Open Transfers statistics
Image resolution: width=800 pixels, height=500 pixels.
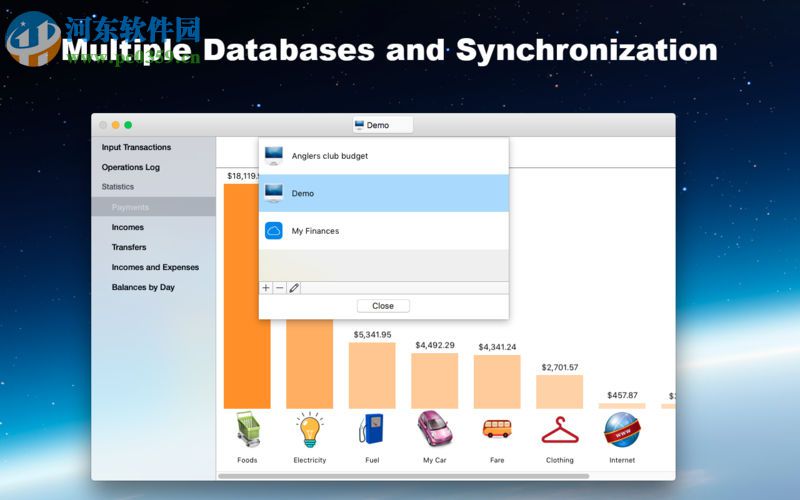pos(129,247)
